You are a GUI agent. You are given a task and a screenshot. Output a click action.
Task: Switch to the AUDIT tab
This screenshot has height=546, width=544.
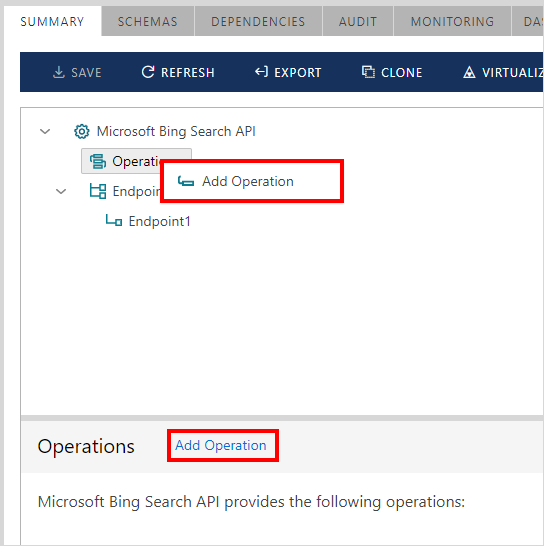pyautogui.click(x=358, y=22)
